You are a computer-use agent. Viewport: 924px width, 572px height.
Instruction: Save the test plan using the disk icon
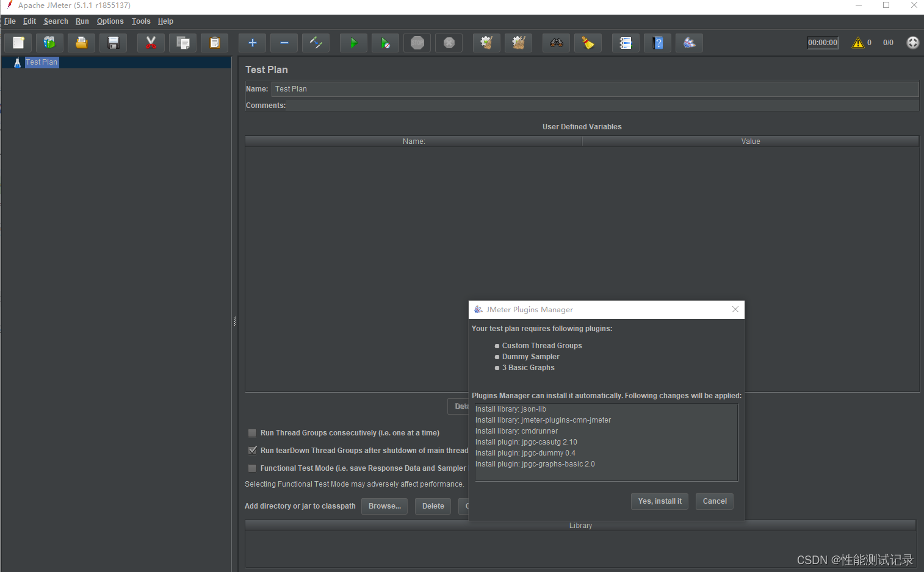(113, 43)
